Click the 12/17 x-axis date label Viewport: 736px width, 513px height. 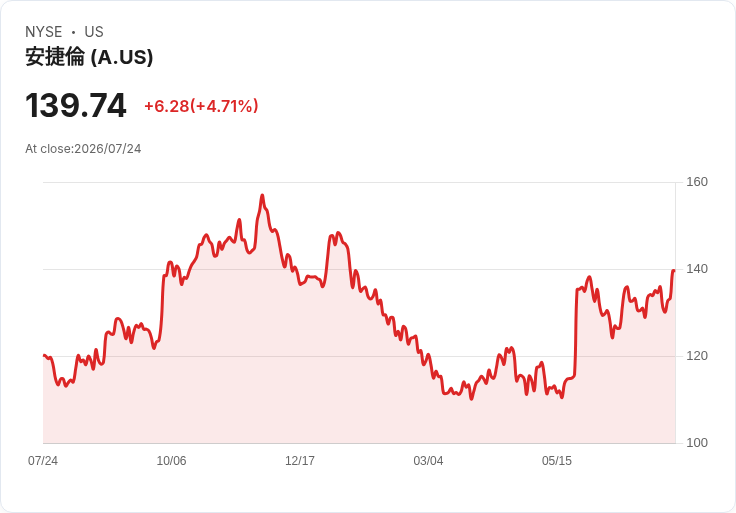[300, 461]
